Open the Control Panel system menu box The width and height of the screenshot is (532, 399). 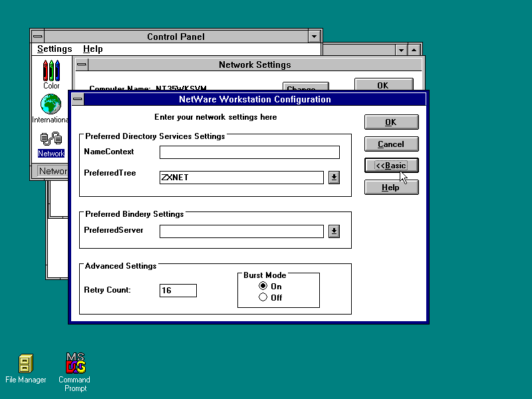coord(38,37)
